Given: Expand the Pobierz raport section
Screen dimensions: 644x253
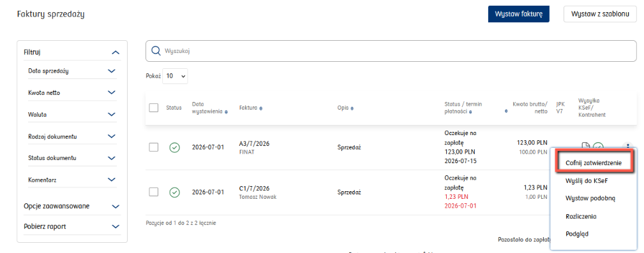Looking at the screenshot, I should click(x=72, y=226).
